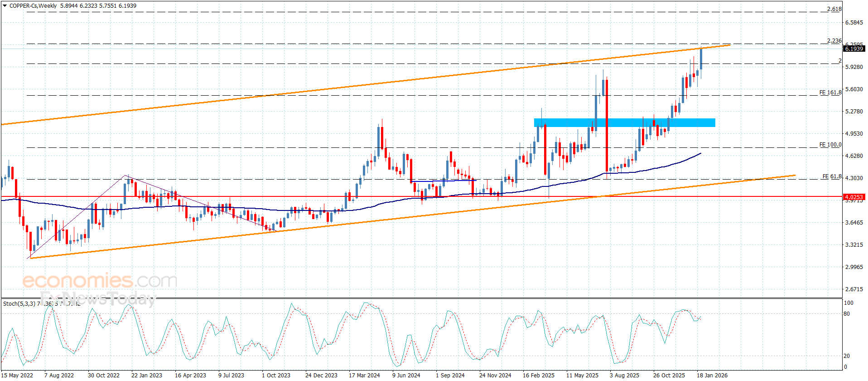Image resolution: width=868 pixels, height=381 pixels.
Task: Click the light blue rectangle zone
Action: point(624,122)
